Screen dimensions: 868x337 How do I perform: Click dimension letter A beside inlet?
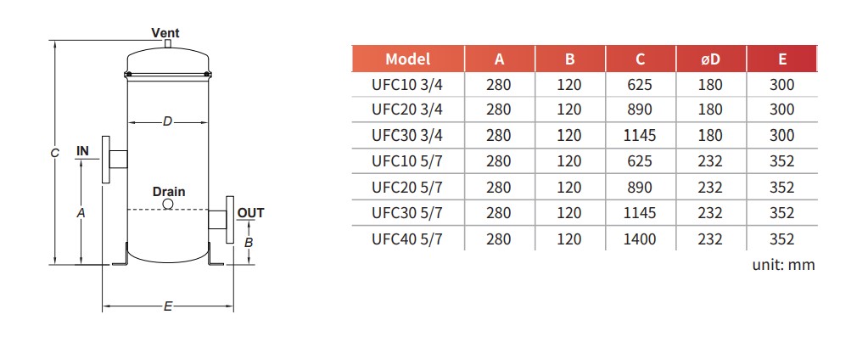[x=81, y=212]
